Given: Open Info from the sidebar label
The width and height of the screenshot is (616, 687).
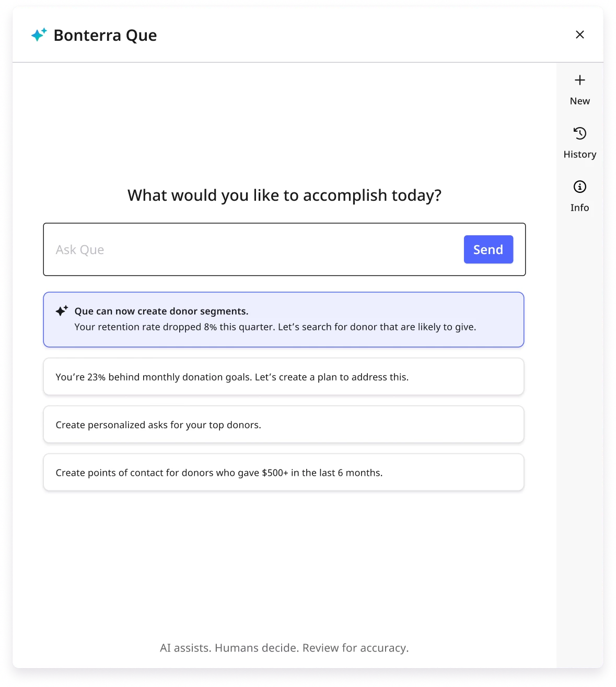Looking at the screenshot, I should point(579,207).
